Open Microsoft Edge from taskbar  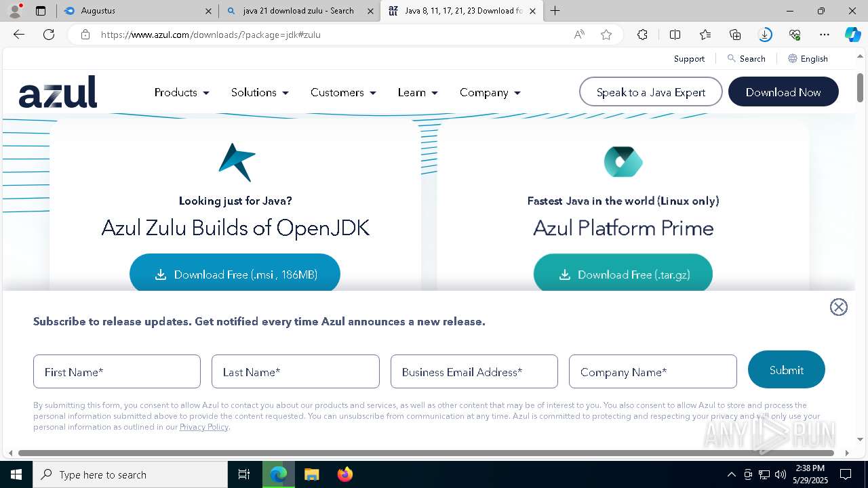[279, 474]
